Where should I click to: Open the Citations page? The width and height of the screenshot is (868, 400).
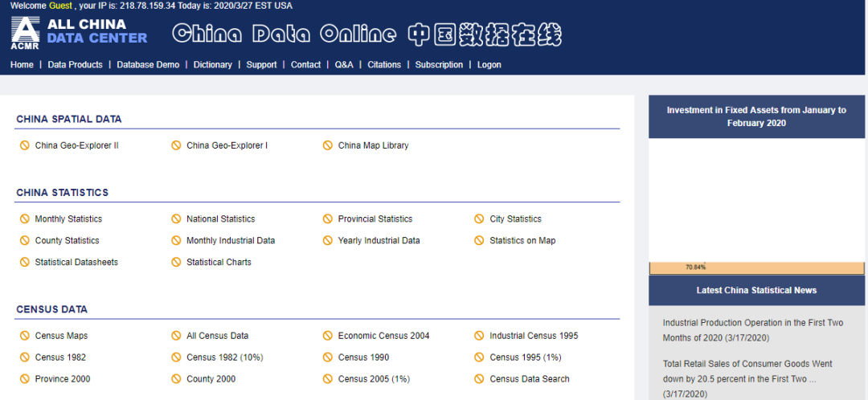point(384,65)
